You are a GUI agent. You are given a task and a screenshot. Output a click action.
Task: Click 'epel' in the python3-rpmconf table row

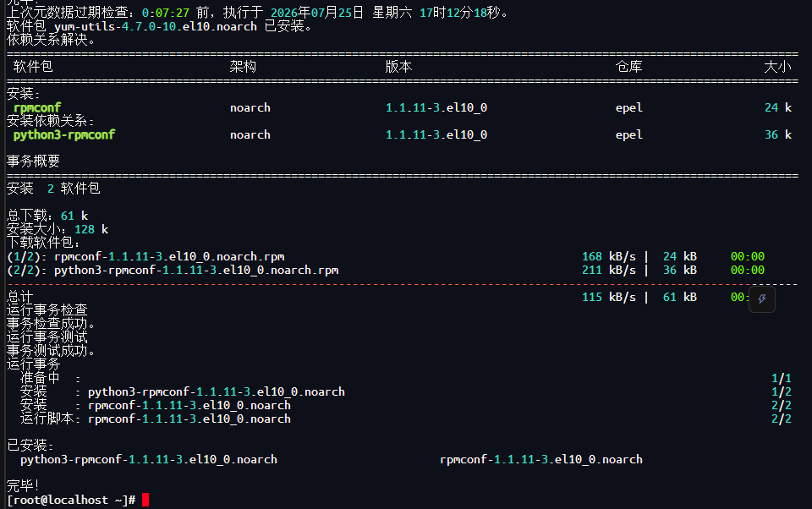[x=628, y=134]
